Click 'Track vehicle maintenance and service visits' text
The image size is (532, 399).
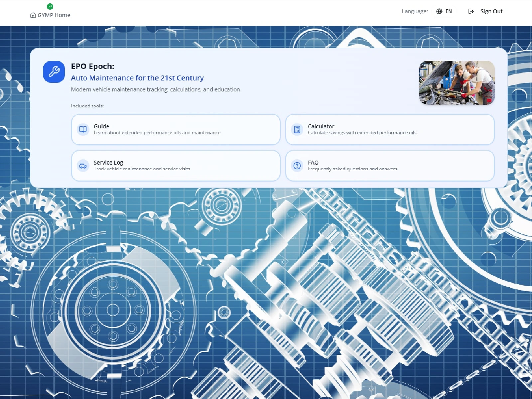142,169
